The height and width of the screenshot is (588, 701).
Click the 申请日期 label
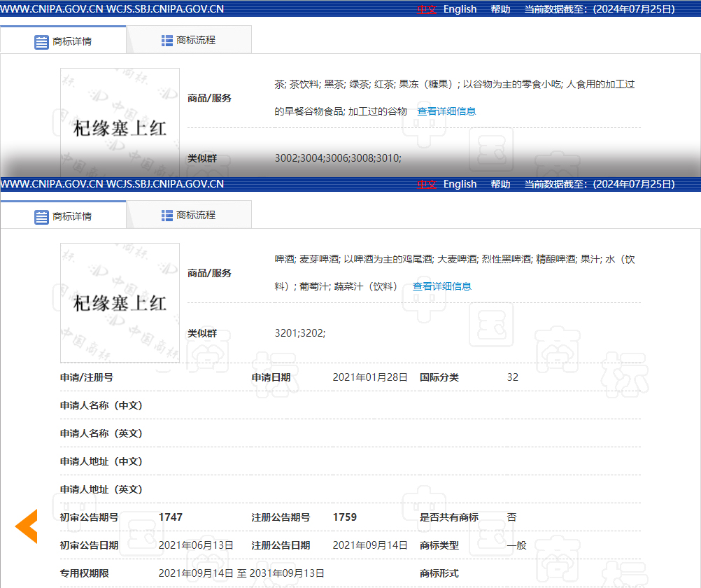[271, 377]
